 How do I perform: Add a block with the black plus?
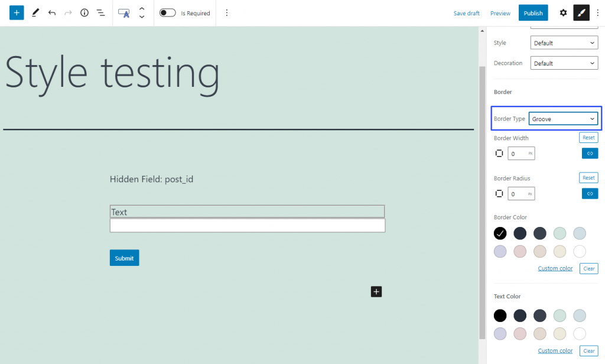(x=376, y=291)
